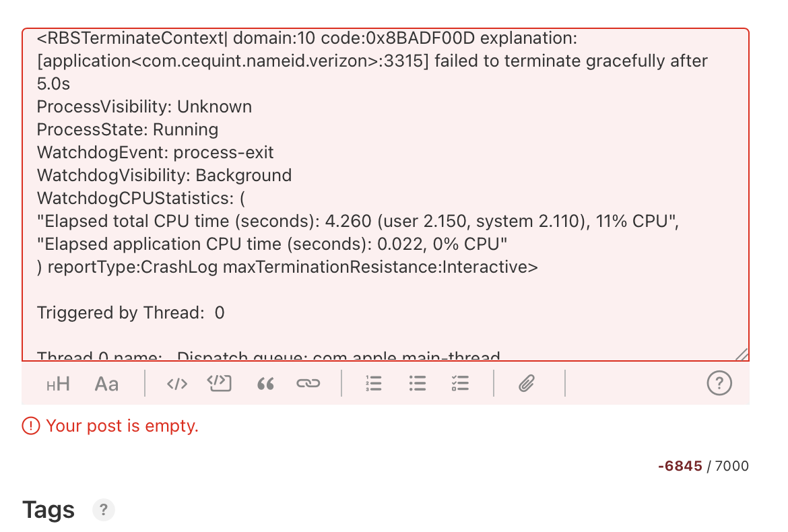The width and height of the screenshot is (788, 532).
Task: Click the Tags section heading
Action: pyautogui.click(x=48, y=510)
